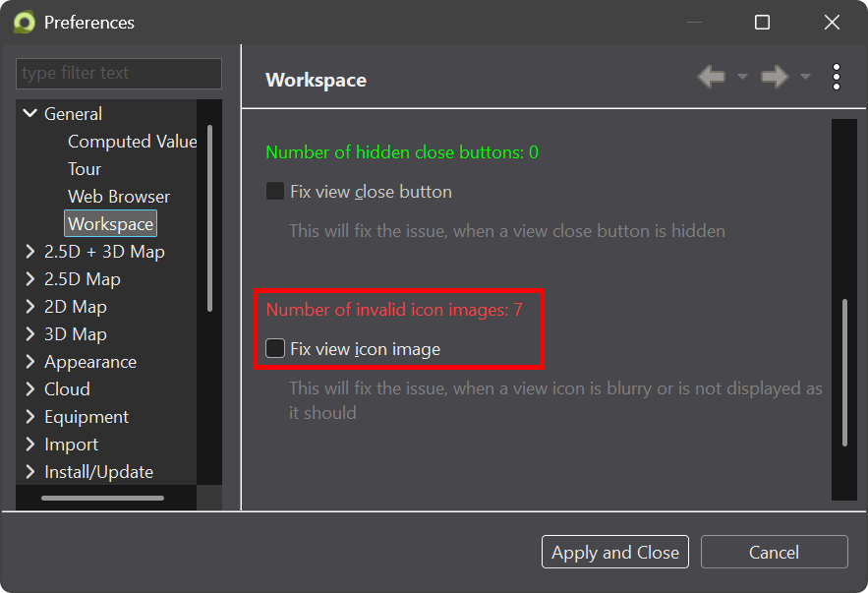Expand the 2.5D + 3D Map node
Screen dimensions: 868x593
29,252
